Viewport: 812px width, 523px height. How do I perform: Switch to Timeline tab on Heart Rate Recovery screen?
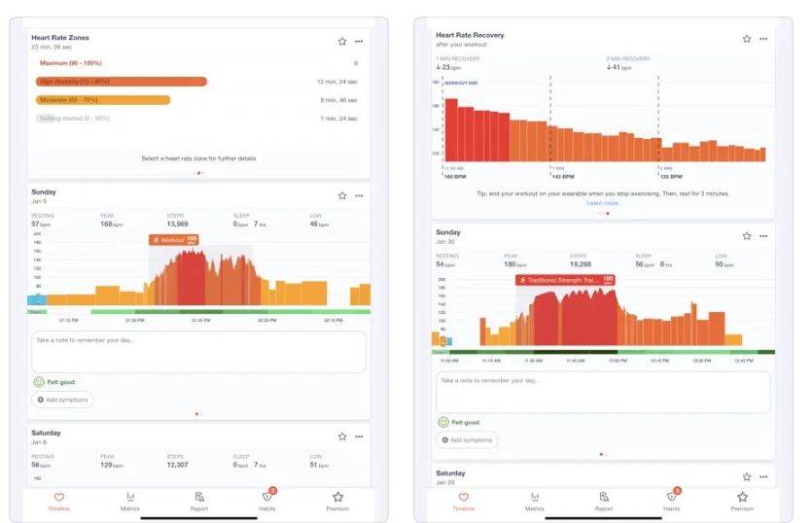[464, 498]
